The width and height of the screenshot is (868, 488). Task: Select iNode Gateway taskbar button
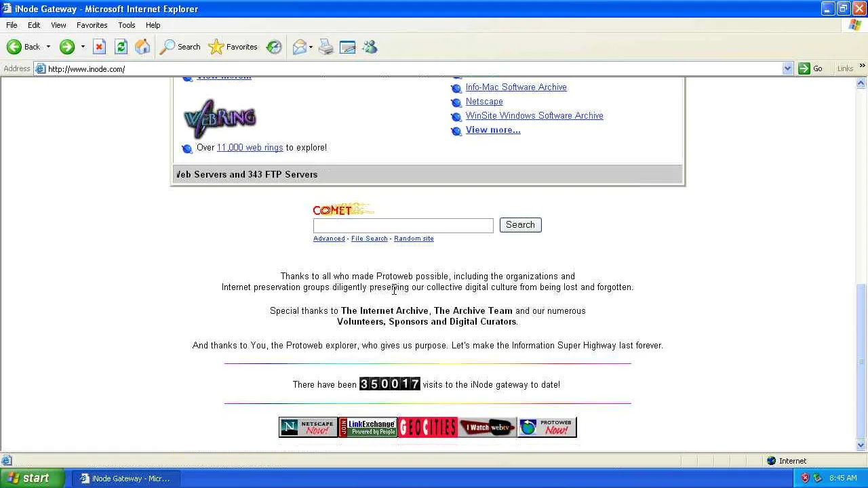click(125, 479)
